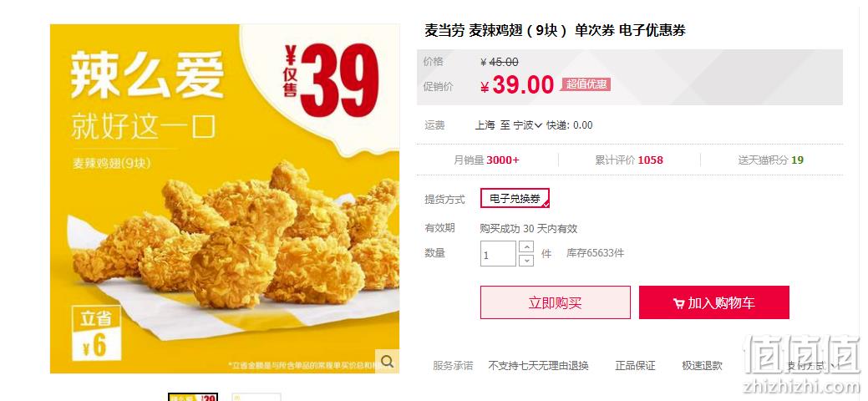
Task: Decrease quantity with the down arrow
Action: tap(526, 261)
